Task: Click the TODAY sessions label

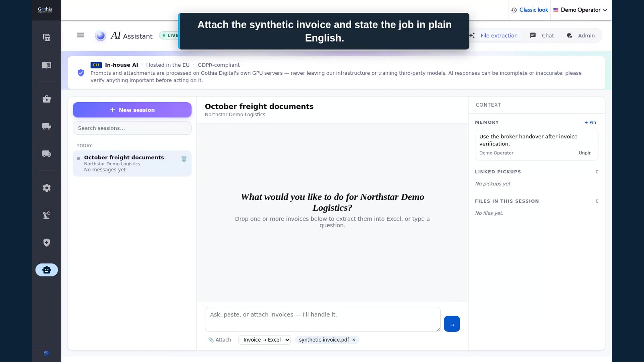Action: [84, 146]
